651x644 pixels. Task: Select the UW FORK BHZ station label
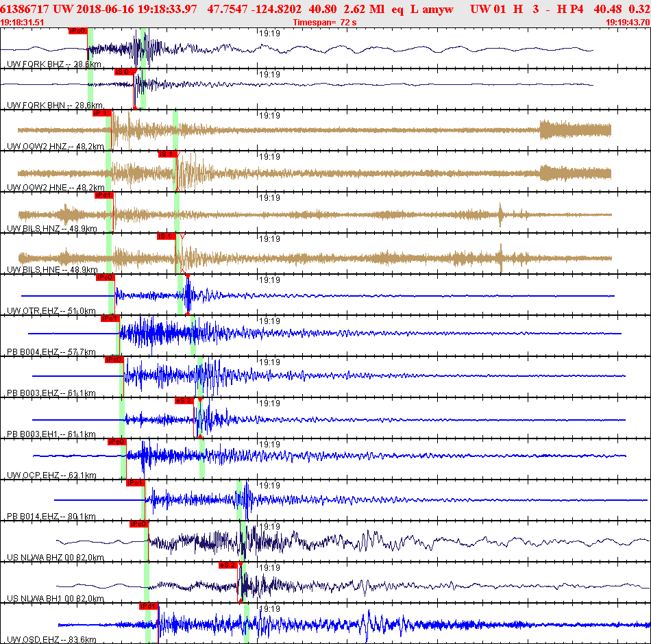pyautogui.click(x=54, y=64)
